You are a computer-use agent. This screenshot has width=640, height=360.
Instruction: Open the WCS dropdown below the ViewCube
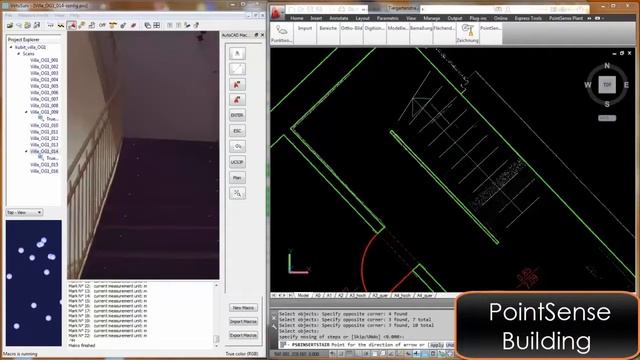point(607,118)
